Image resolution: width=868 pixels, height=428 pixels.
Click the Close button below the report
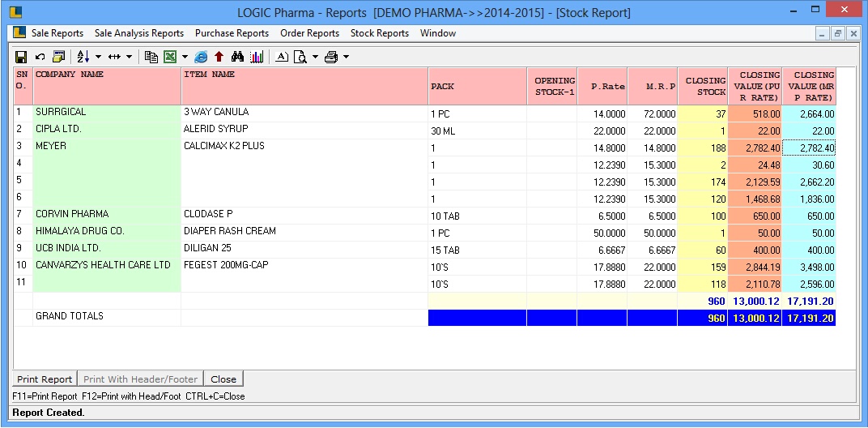[223, 379]
